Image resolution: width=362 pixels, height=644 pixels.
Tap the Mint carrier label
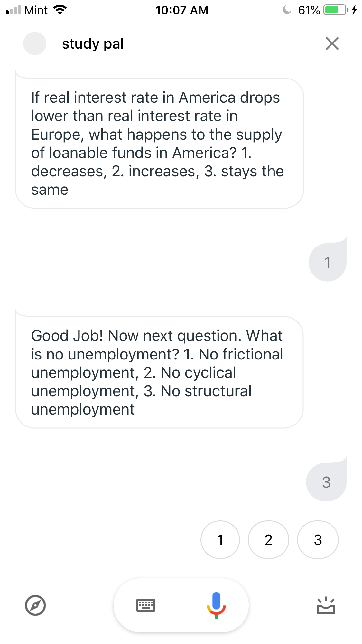36,10
